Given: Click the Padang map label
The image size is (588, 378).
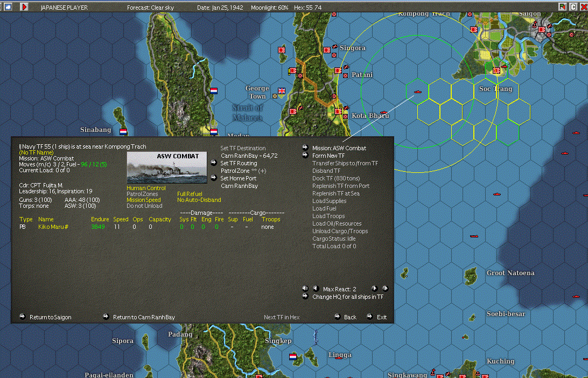Looking at the screenshot, I should (180, 334).
